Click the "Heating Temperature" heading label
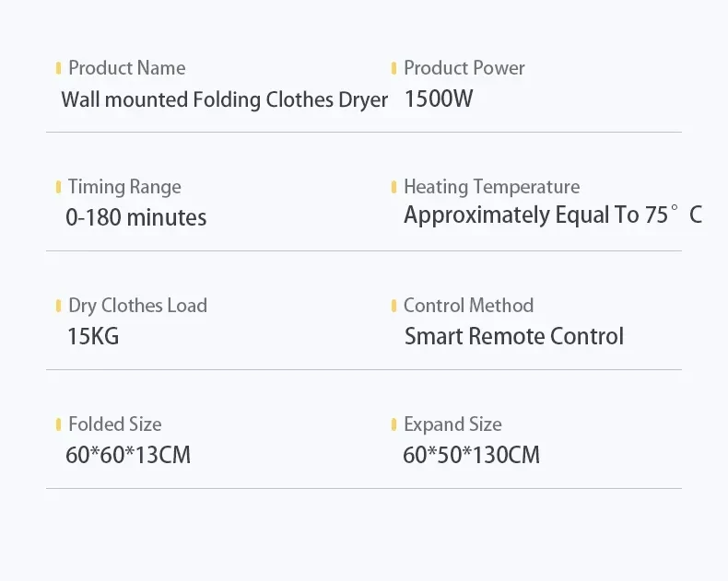The image size is (728, 581). [491, 187]
